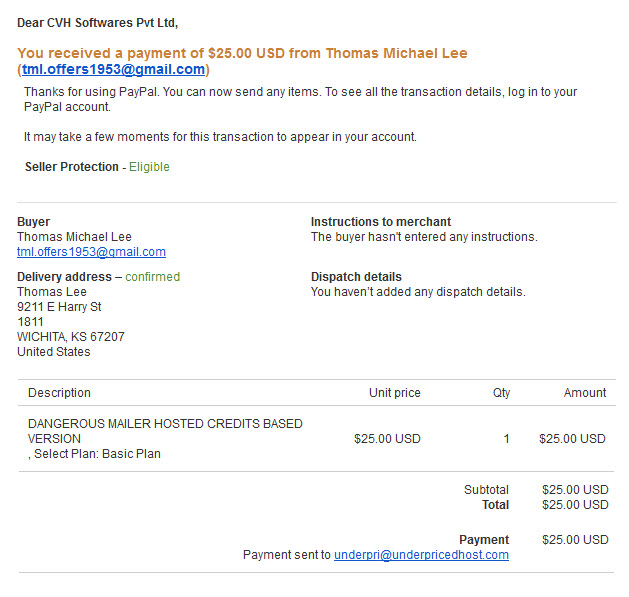Click the Buyer section heading

33,222
